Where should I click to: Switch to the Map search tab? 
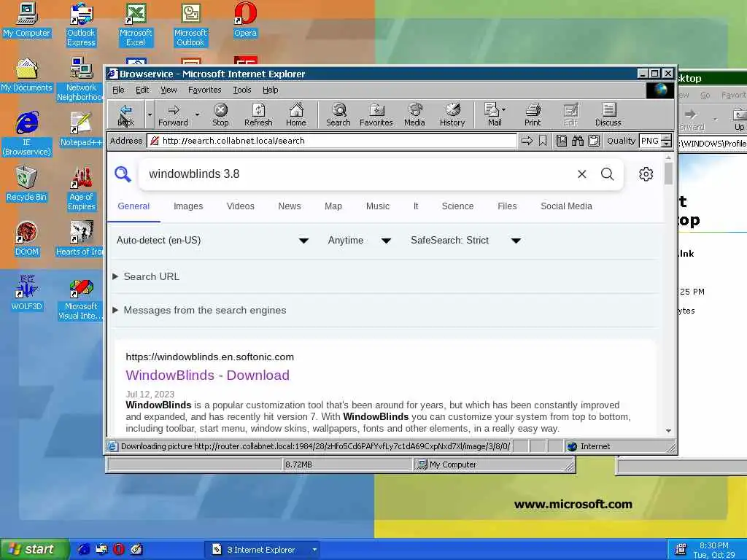click(333, 206)
